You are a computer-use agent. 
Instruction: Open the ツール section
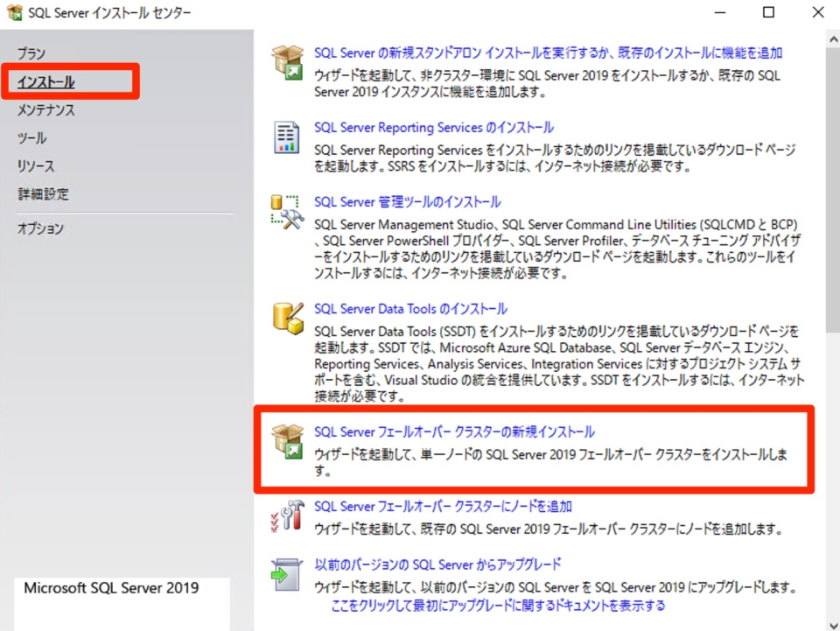(32, 138)
